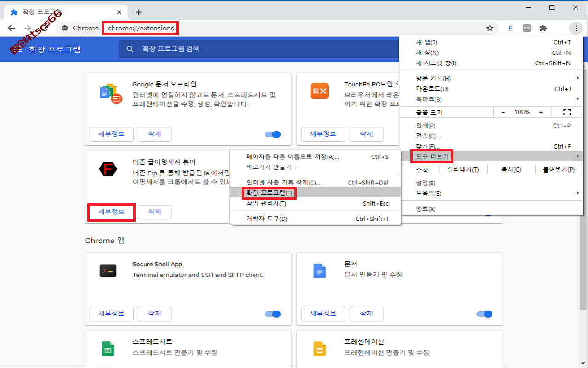Click 세부정보 for TouchEn PC보안
This screenshot has height=368, width=588.
(323, 134)
